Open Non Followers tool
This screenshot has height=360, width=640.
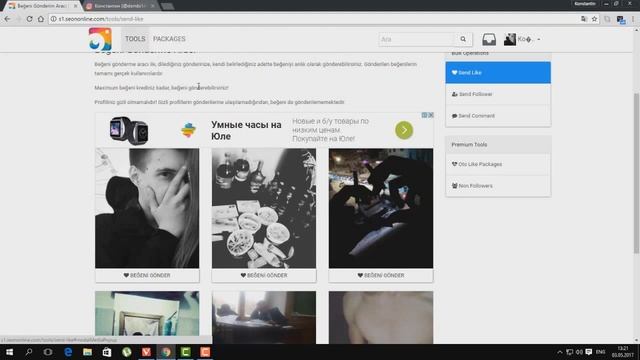pyautogui.click(x=498, y=186)
